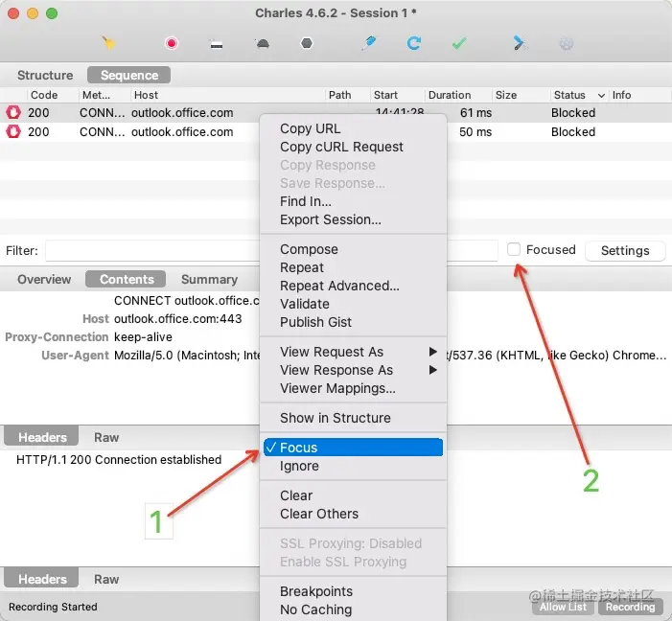The image size is (672, 621).
Task: Click blocked icon of 61 ms row
Action: 13,112
